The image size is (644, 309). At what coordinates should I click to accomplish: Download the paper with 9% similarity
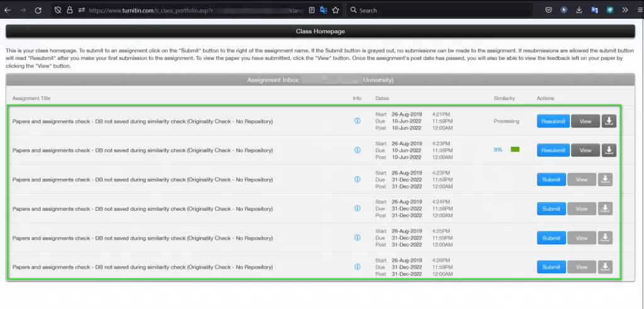pos(609,150)
